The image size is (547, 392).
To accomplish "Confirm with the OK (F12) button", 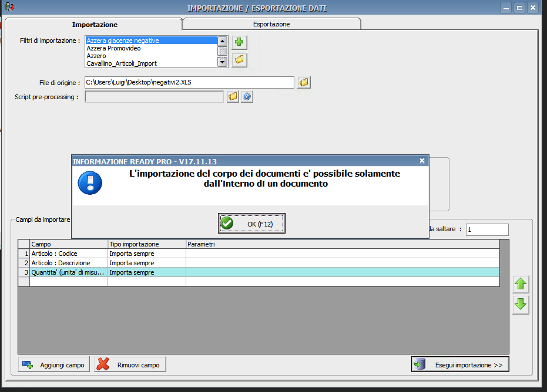I will click(251, 224).
